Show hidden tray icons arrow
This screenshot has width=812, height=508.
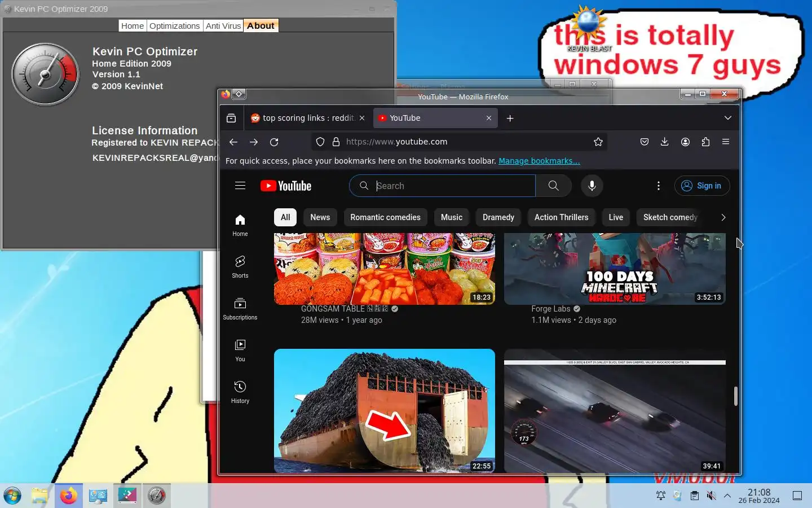(x=727, y=496)
